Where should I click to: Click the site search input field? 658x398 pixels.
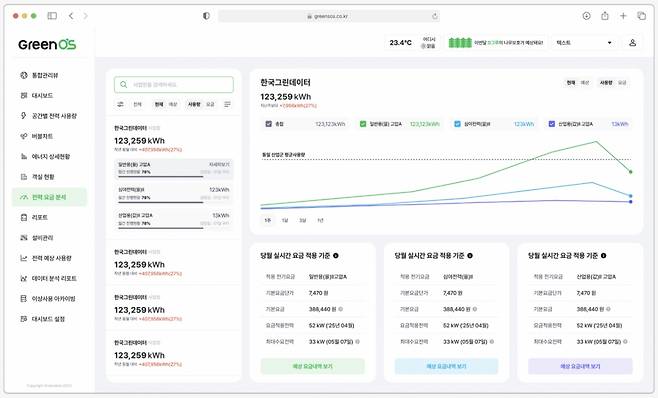tap(174, 84)
